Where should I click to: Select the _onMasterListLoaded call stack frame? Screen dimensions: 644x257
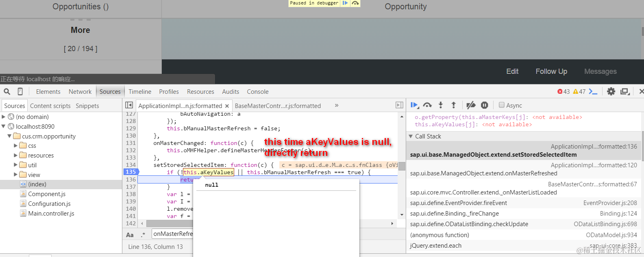[524, 188]
